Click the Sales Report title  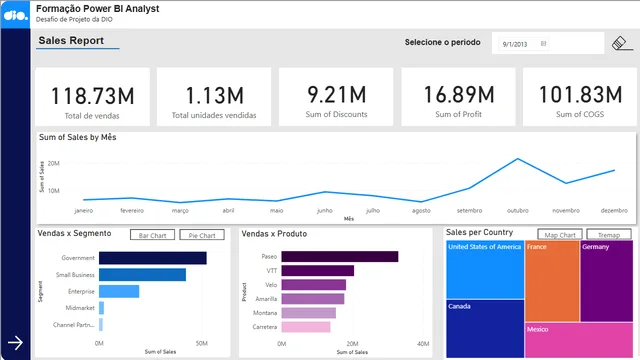point(71,40)
